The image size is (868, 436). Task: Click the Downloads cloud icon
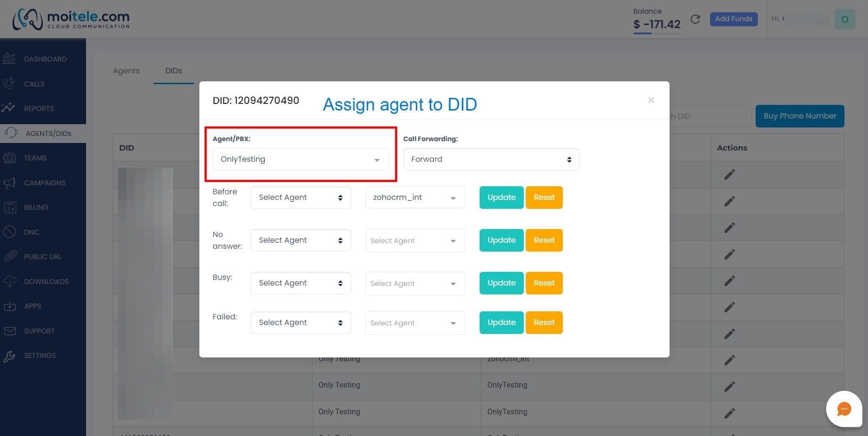coord(9,281)
